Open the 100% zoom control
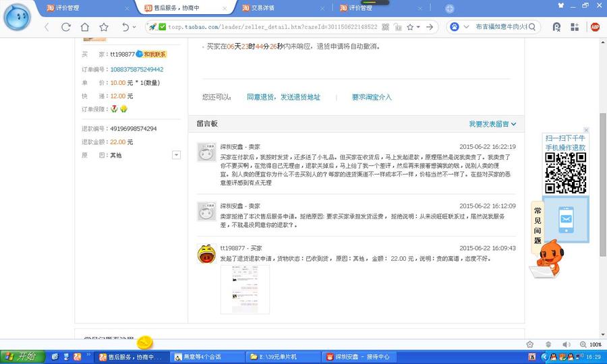Image resolution: width=607 pixels, height=364 pixels. coord(591,344)
